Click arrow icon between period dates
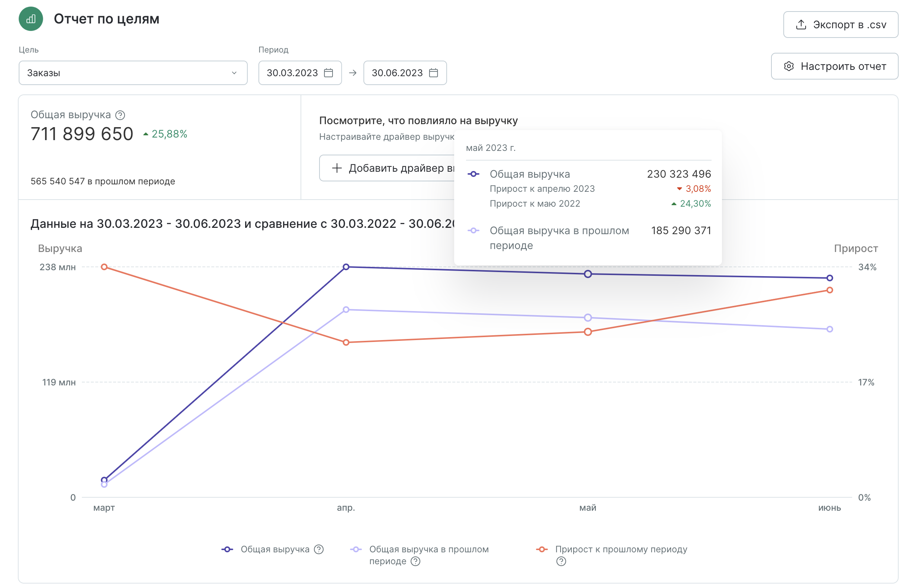Screen dimensions: 915x588 pos(353,72)
